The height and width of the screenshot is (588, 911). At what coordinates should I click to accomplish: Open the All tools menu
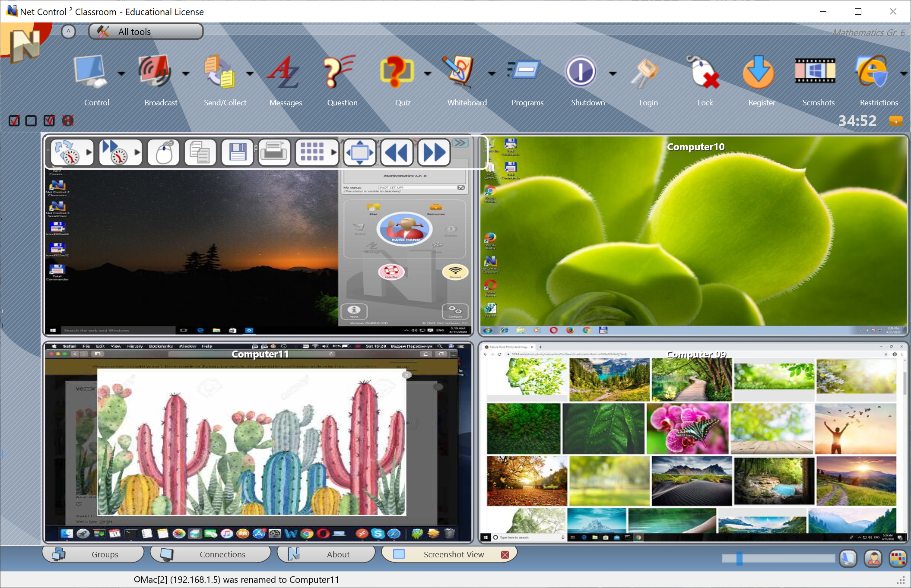click(x=146, y=32)
